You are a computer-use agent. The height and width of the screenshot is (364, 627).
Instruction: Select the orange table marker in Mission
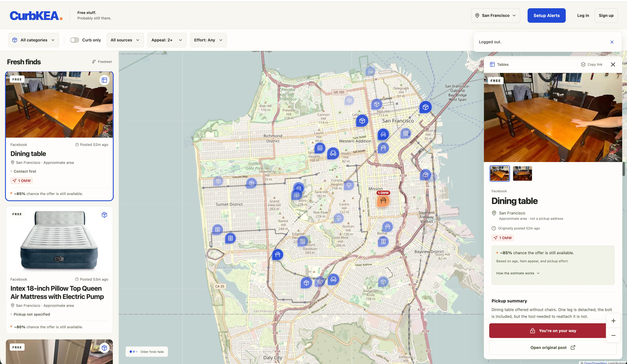click(x=383, y=201)
